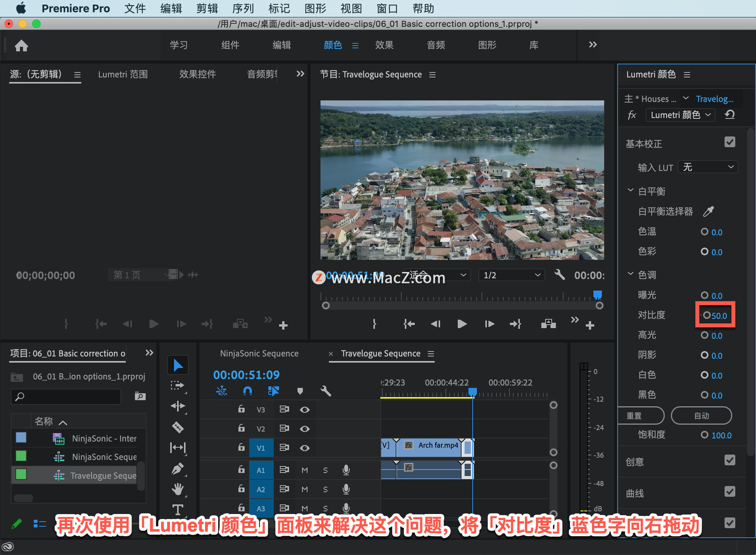Screen dimensions: 756x555
Task: Open Creative Cloud status icon
Action: (8, 546)
